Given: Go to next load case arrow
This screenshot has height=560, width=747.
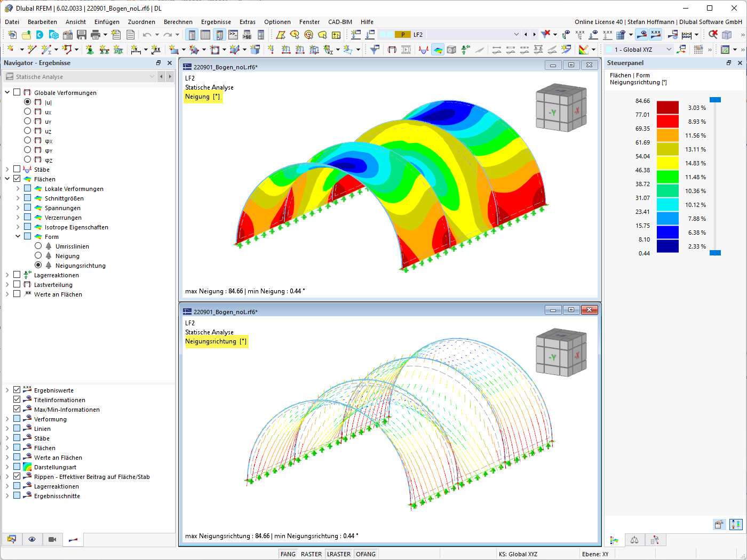Looking at the screenshot, I should click(x=534, y=35).
